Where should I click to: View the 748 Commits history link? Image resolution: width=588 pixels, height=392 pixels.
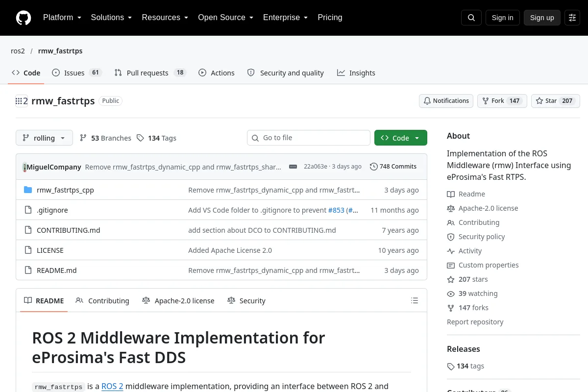(393, 167)
